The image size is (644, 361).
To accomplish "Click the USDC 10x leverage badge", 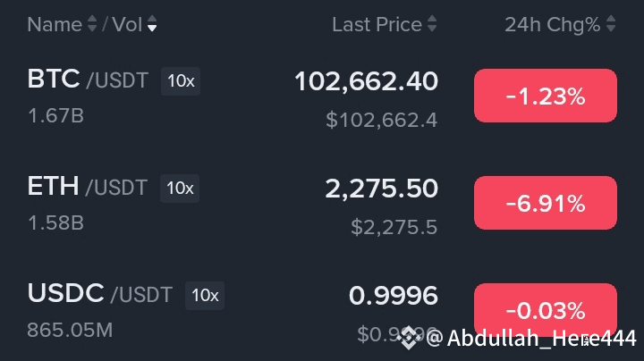I will click(x=205, y=295).
